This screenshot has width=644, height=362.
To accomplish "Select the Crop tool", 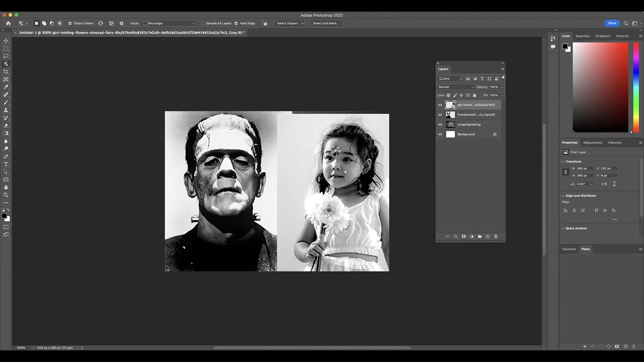I will pos(6,71).
